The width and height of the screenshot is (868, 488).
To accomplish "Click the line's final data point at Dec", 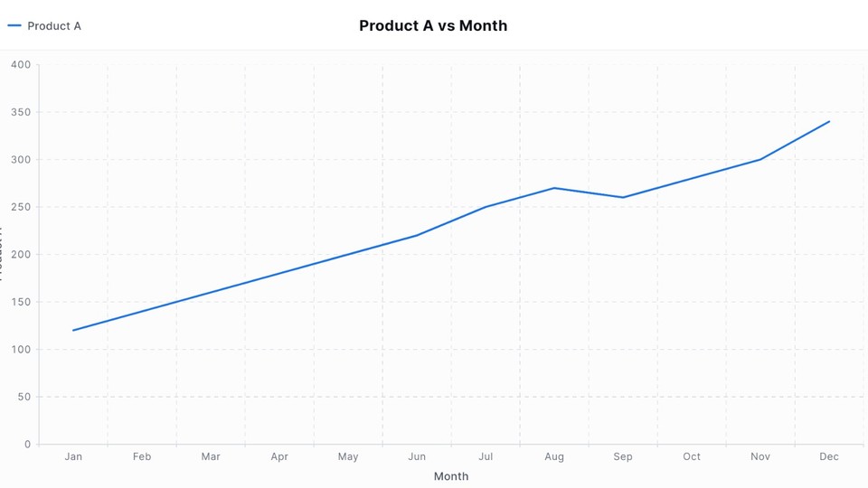I will (x=829, y=121).
